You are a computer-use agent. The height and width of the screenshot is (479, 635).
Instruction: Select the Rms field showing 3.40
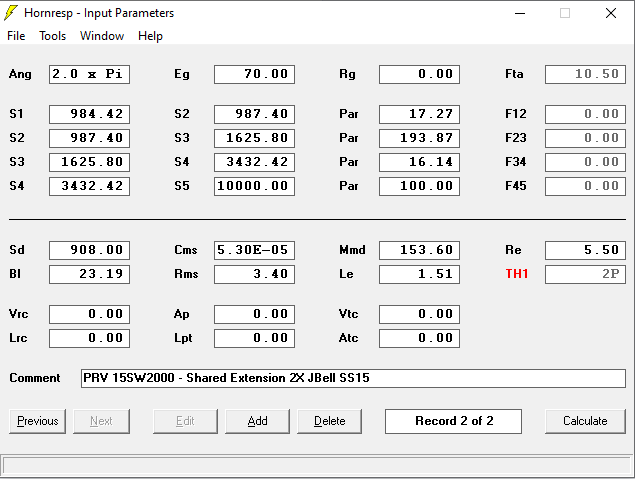pos(254,274)
